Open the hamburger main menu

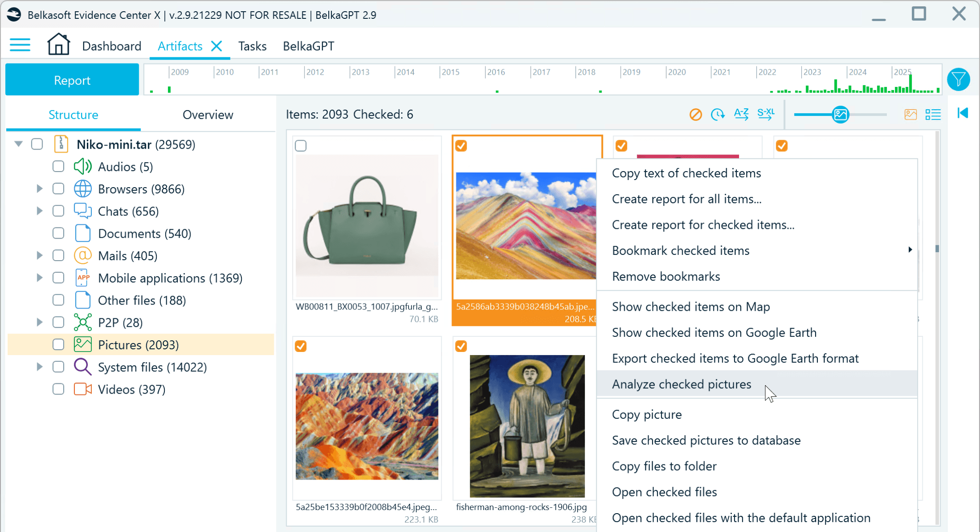(x=20, y=45)
